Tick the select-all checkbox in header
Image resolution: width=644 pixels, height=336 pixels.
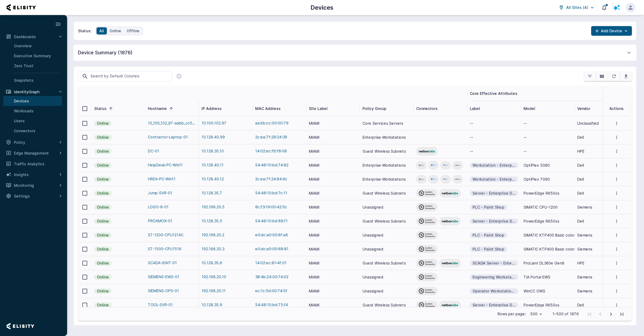[x=85, y=109]
